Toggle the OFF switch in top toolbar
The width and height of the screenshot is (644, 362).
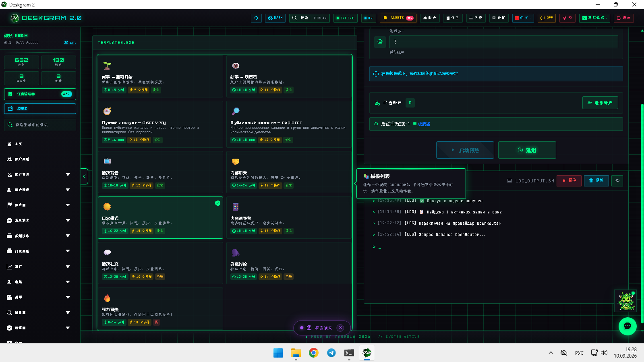(x=547, y=18)
